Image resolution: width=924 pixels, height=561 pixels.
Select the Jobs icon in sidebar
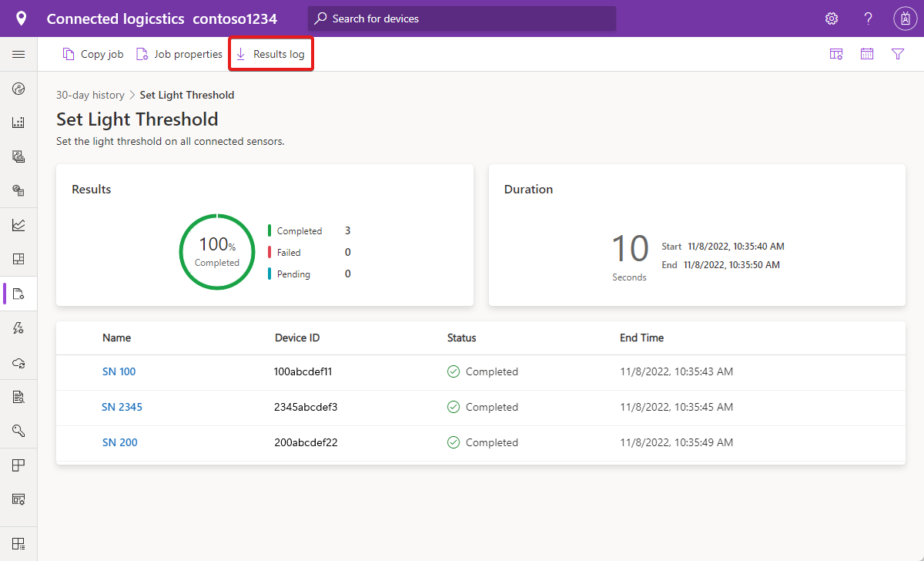click(18, 294)
